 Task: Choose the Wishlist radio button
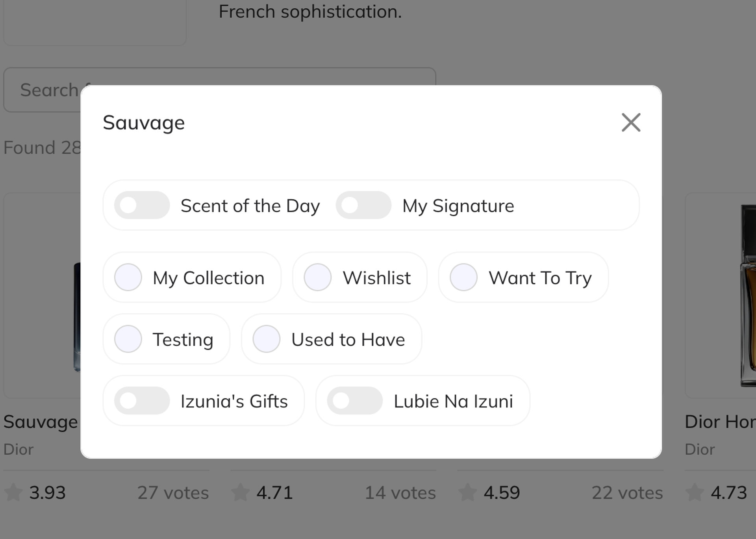(317, 277)
